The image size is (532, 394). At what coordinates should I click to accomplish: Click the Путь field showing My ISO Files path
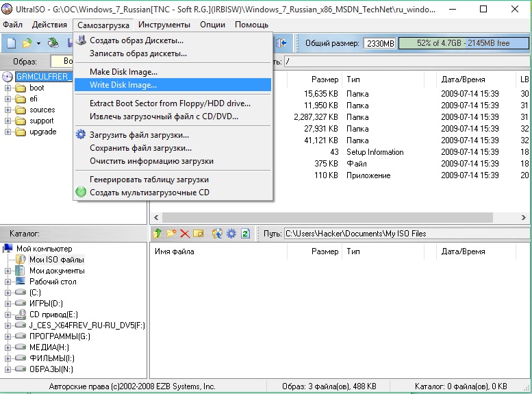coord(407,234)
